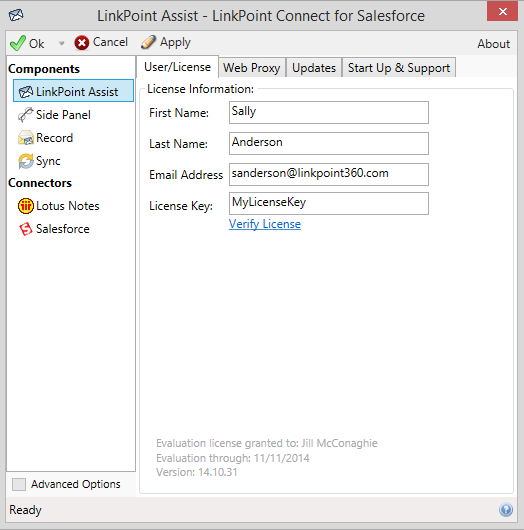Switch to the Web Proxy tab
The width and height of the screenshot is (524, 530).
(252, 68)
